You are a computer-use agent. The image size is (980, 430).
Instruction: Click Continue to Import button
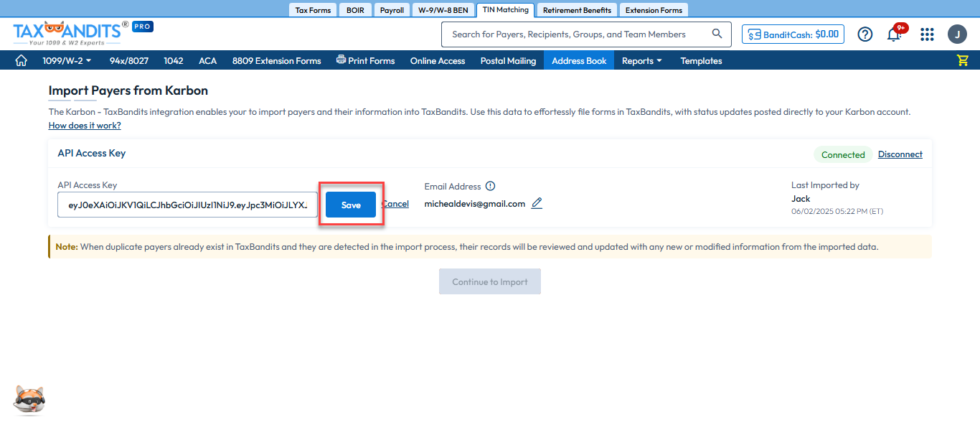click(490, 281)
